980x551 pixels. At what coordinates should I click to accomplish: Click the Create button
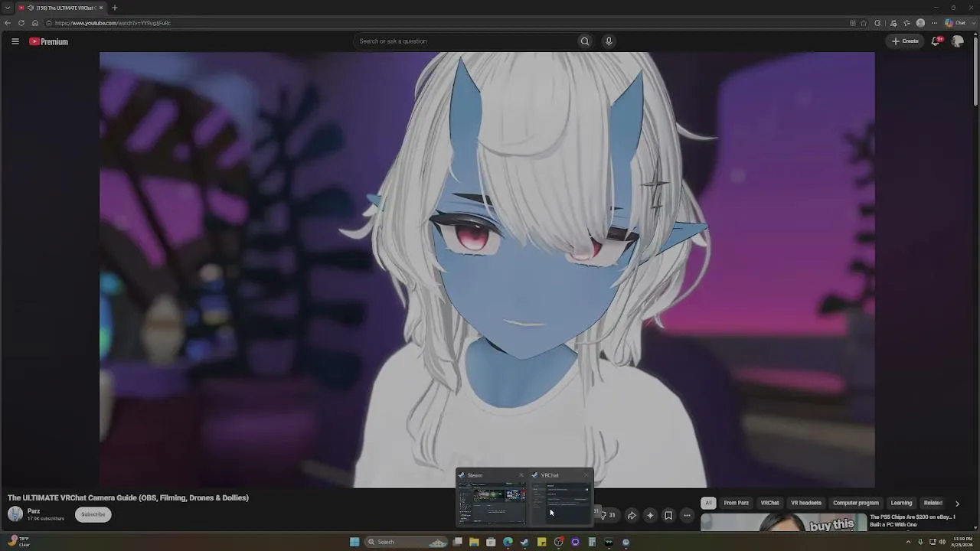(905, 41)
